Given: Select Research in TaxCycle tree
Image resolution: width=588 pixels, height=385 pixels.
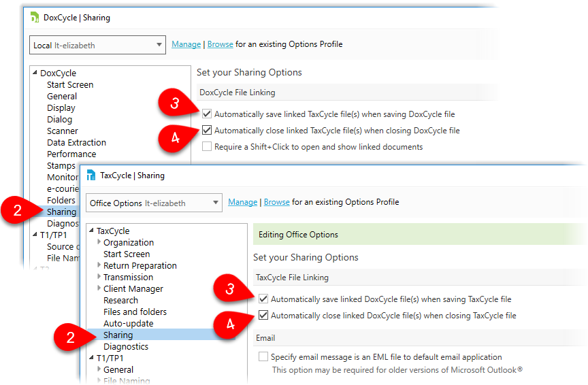Looking at the screenshot, I should [x=120, y=300].
